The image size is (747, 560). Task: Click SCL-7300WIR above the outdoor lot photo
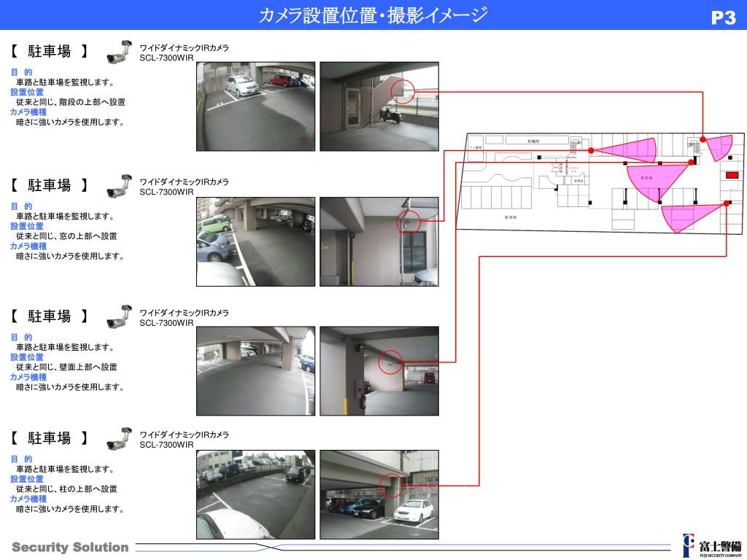[166, 445]
